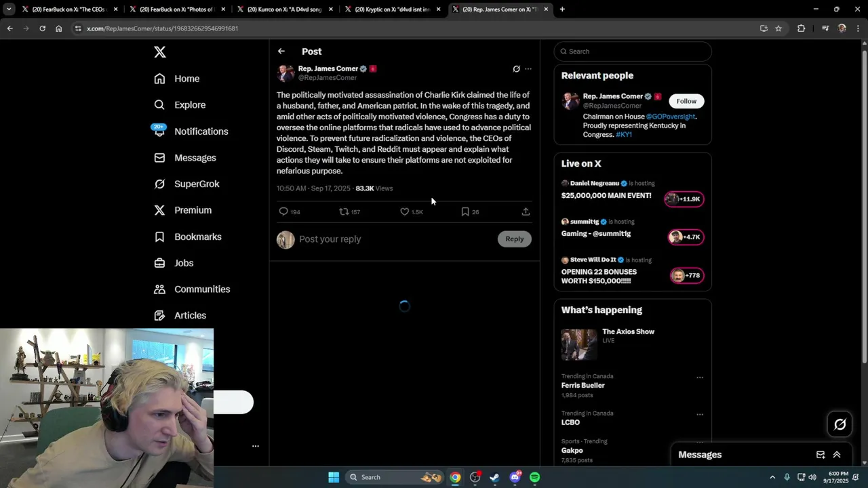Click the repost icon with 157 reposts
This screenshot has width=868, height=488.
[x=349, y=212]
